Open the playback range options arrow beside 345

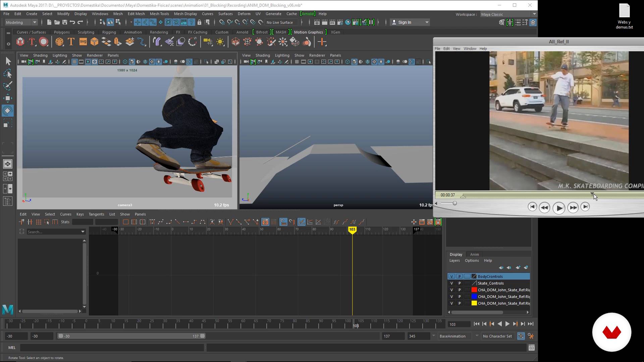pyautogui.click(x=434, y=336)
